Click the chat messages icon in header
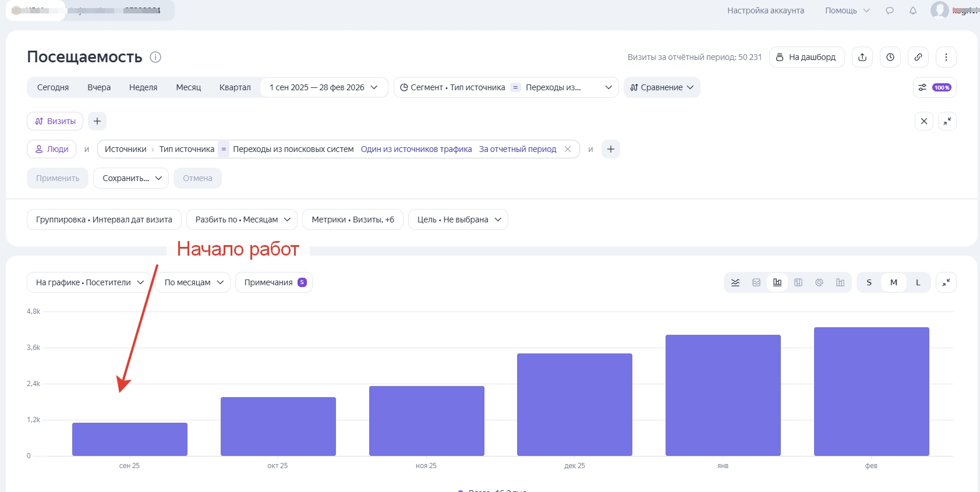The height and width of the screenshot is (492, 980). click(x=890, y=10)
